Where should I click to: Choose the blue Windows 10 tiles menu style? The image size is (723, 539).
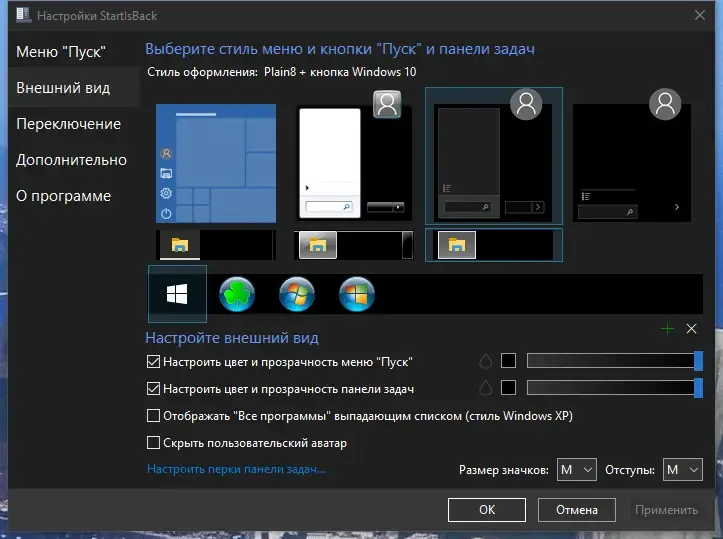pyautogui.click(x=216, y=163)
